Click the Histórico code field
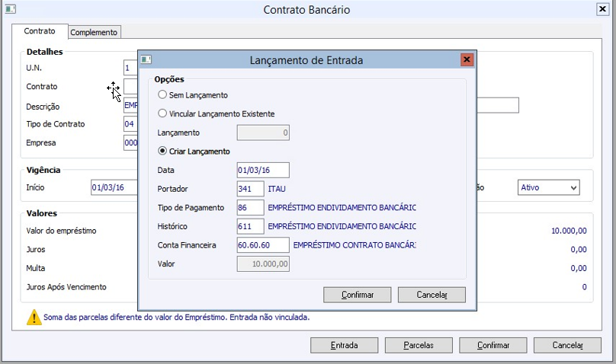This screenshot has width=616, height=364. tap(250, 226)
